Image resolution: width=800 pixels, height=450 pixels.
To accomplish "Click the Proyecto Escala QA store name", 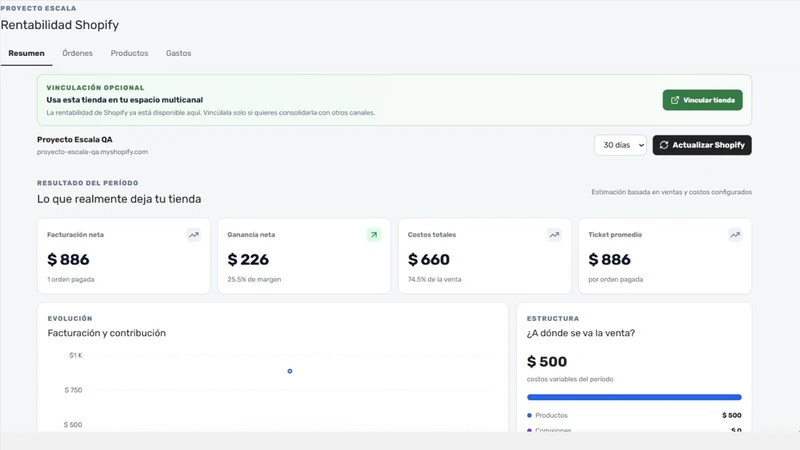I will click(x=74, y=139).
